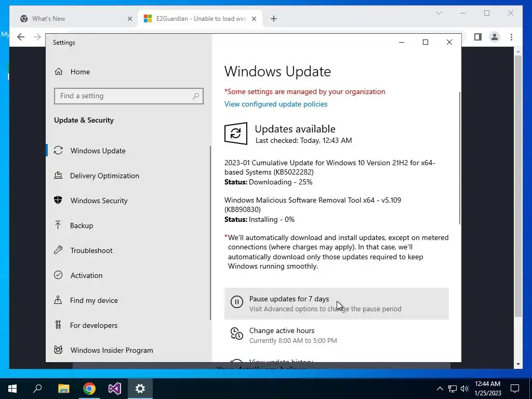The image size is (532, 399).
Task: Click the taskbar search icon
Action: [37, 389]
